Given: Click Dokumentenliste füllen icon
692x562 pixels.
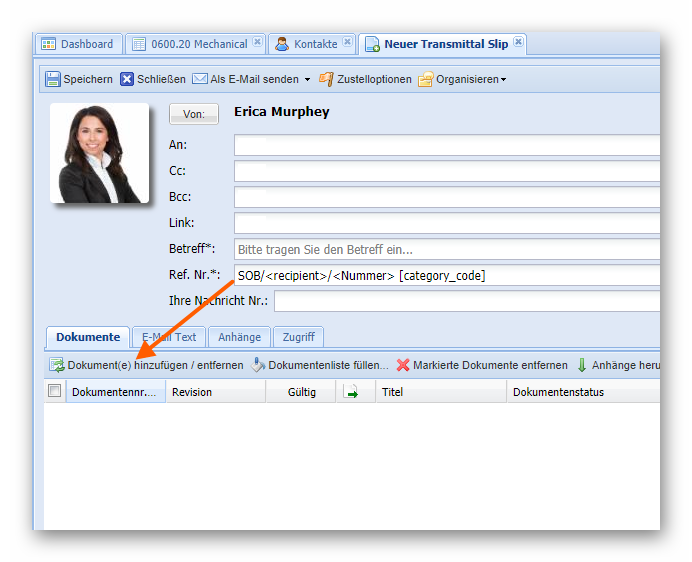Looking at the screenshot, I should (258, 366).
